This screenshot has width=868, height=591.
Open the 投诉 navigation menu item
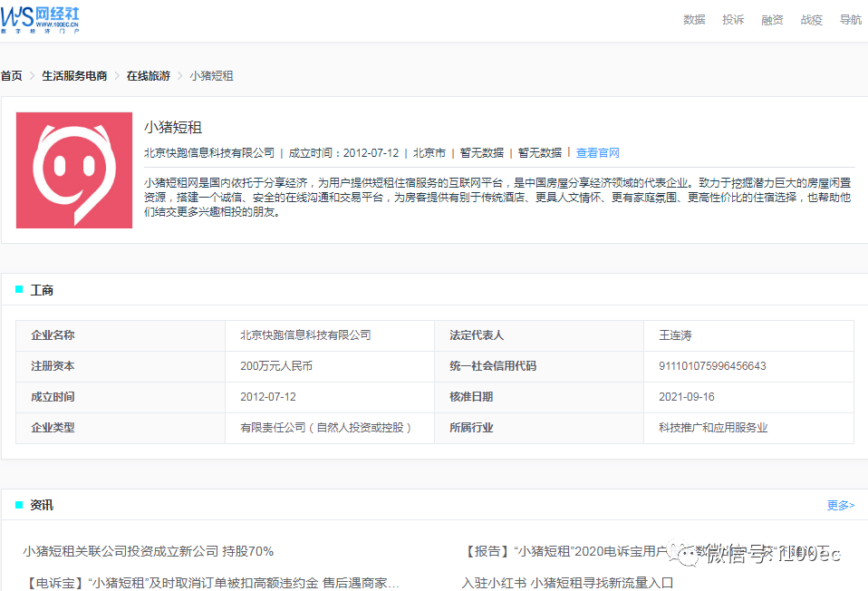[x=733, y=20]
